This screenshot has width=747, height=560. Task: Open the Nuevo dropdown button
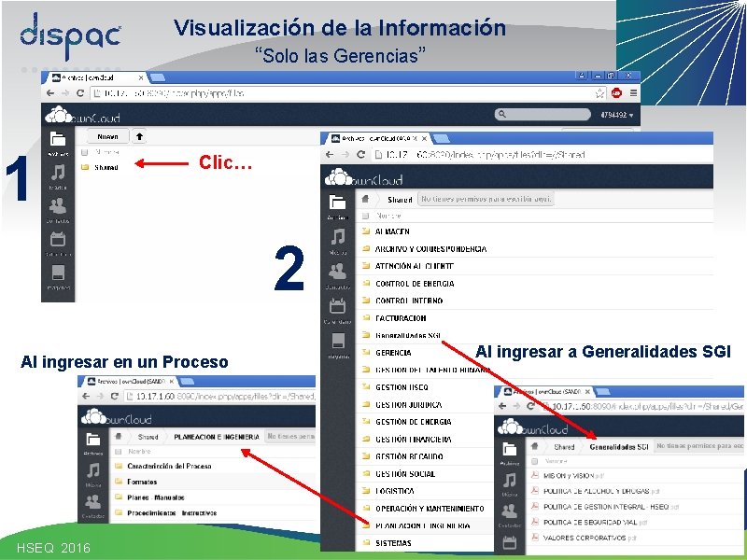point(106,136)
